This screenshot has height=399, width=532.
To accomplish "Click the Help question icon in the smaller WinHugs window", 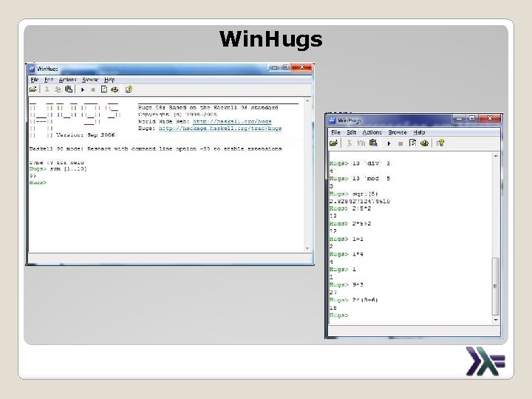I will tap(440, 143).
